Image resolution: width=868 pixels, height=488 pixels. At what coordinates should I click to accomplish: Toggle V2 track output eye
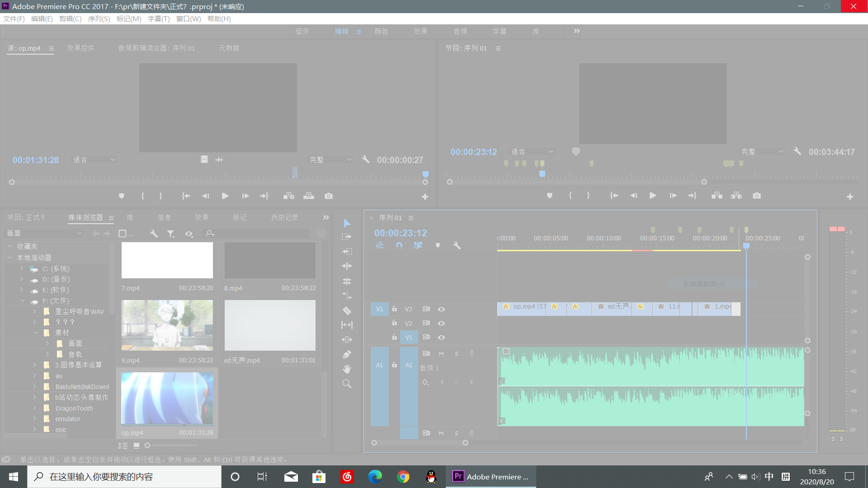point(442,324)
